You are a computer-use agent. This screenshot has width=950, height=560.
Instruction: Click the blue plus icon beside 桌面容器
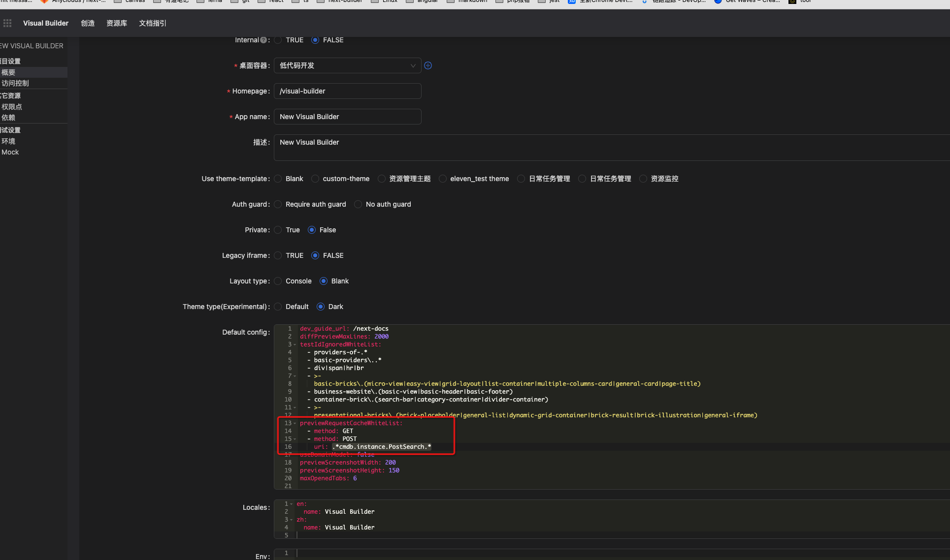[428, 65]
